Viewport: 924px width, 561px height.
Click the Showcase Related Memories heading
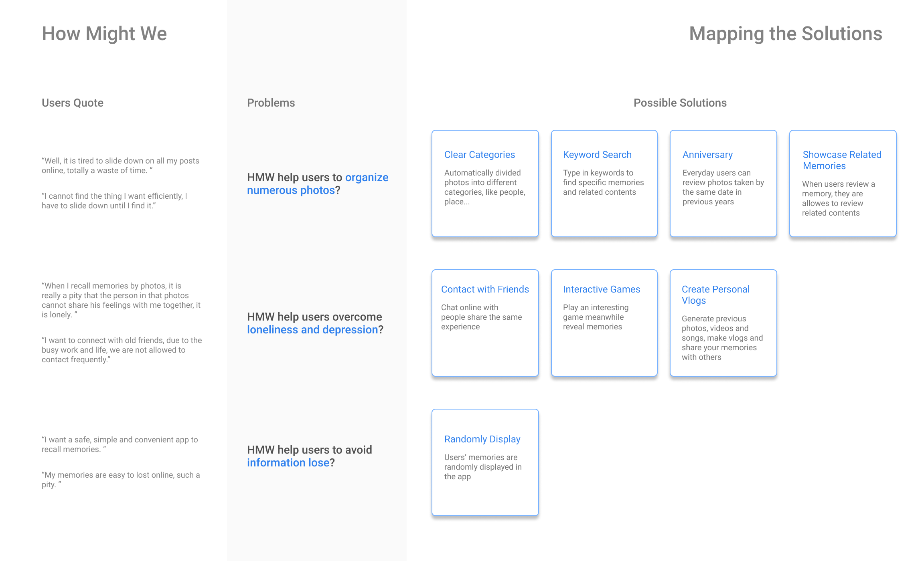841,160
